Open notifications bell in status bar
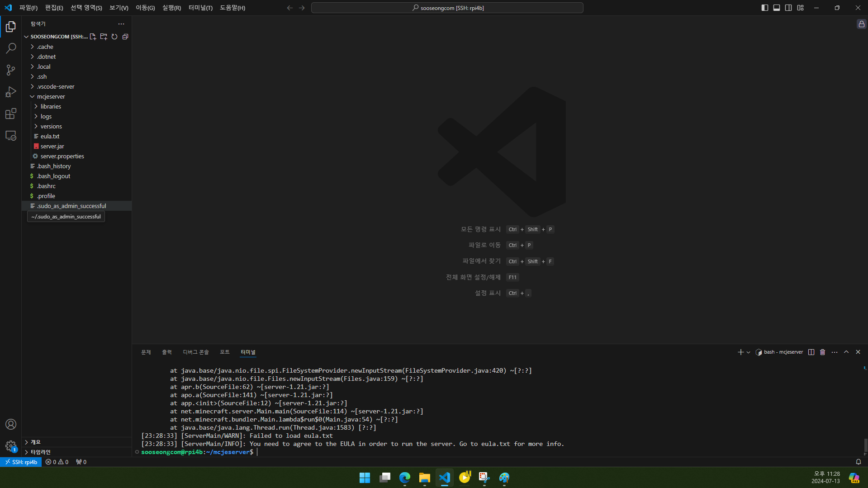The height and width of the screenshot is (488, 868). coord(859,462)
